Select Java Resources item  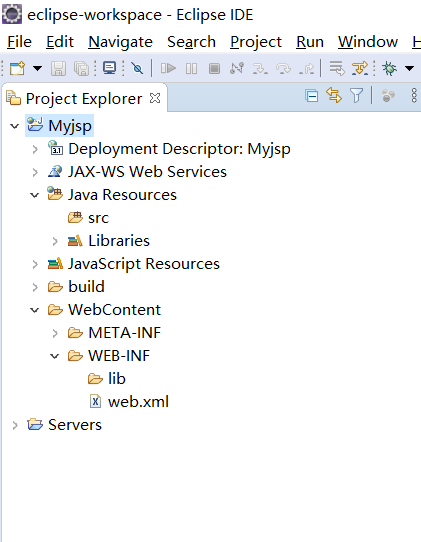(122, 195)
